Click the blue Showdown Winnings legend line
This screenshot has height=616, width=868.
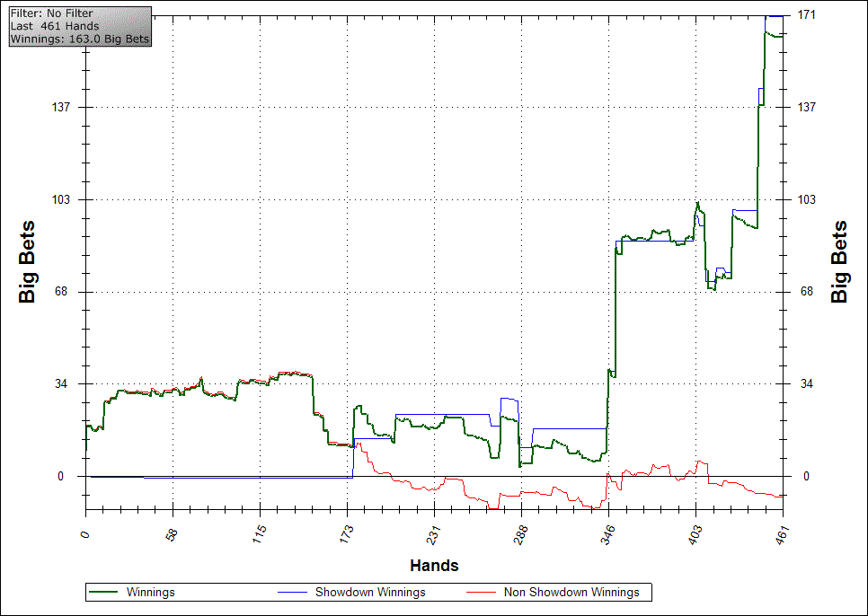tap(293, 593)
